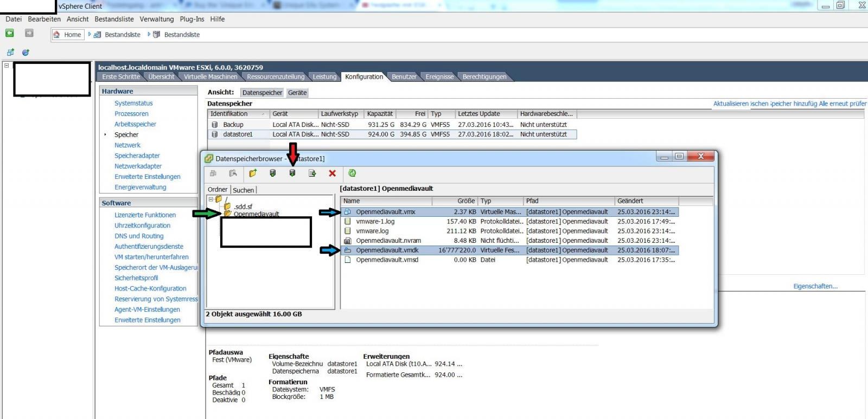
Task: Open the Plug-Ins menu
Action: pos(192,19)
